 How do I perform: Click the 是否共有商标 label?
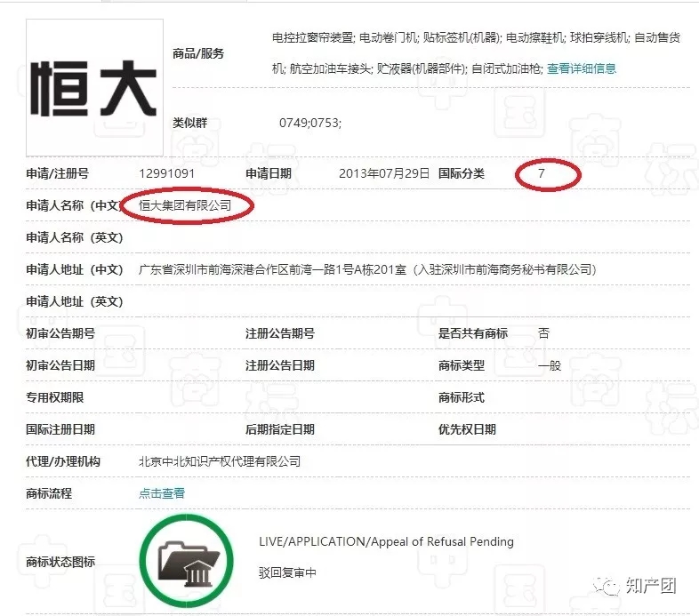click(x=473, y=333)
